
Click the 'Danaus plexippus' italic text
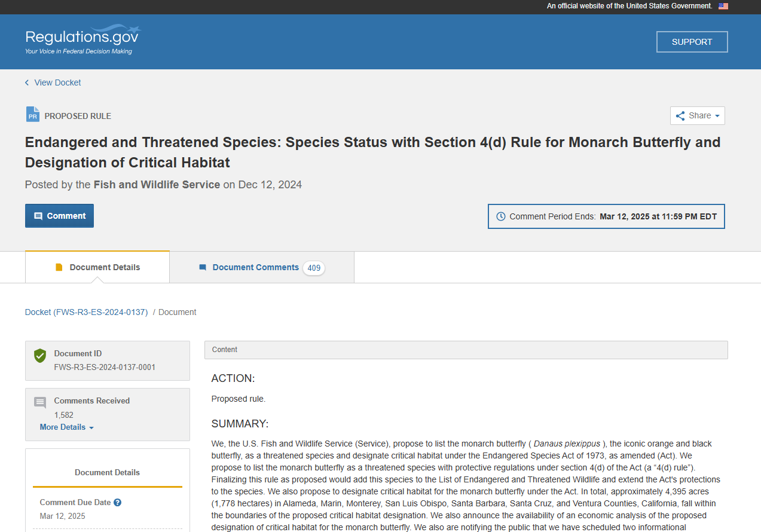[x=567, y=444]
